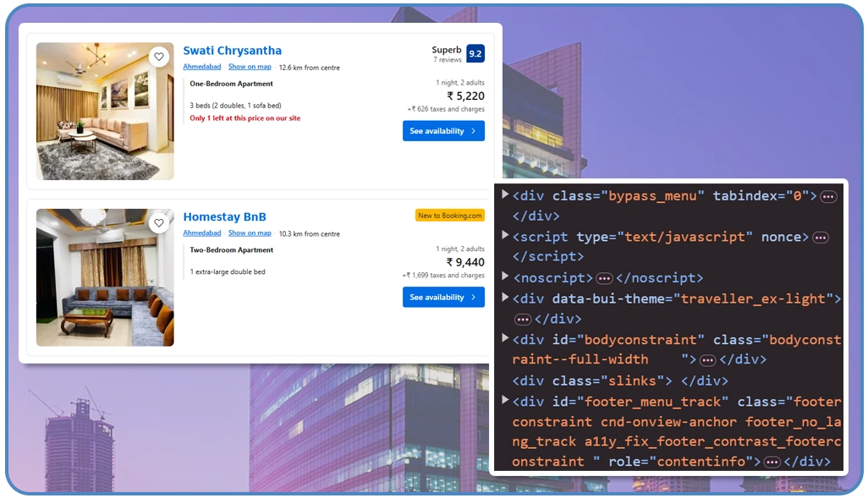Click Show on map for Swati Chrysantha
The width and height of the screenshot is (868, 498).
pyautogui.click(x=250, y=66)
